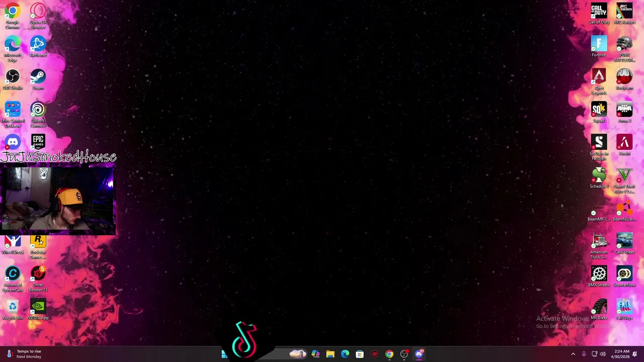Expand hidden system tray icons
Screen dimensions: 644x362
click(573, 354)
